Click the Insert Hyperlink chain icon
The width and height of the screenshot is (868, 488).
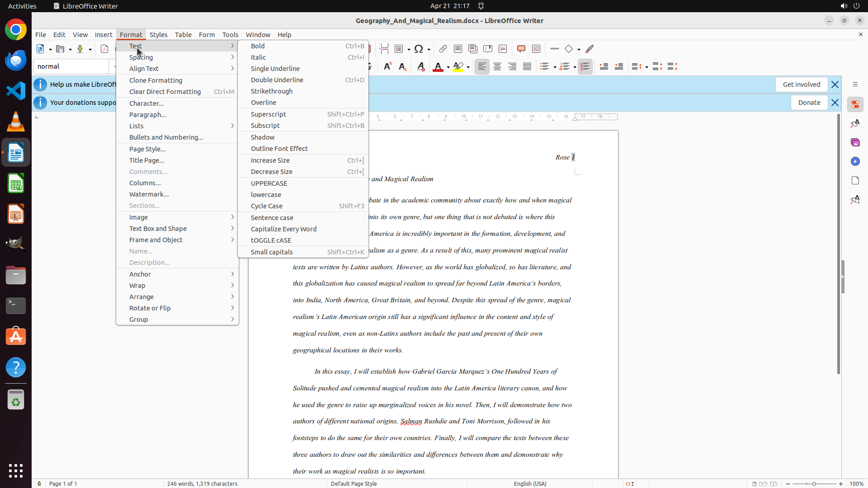443,49
